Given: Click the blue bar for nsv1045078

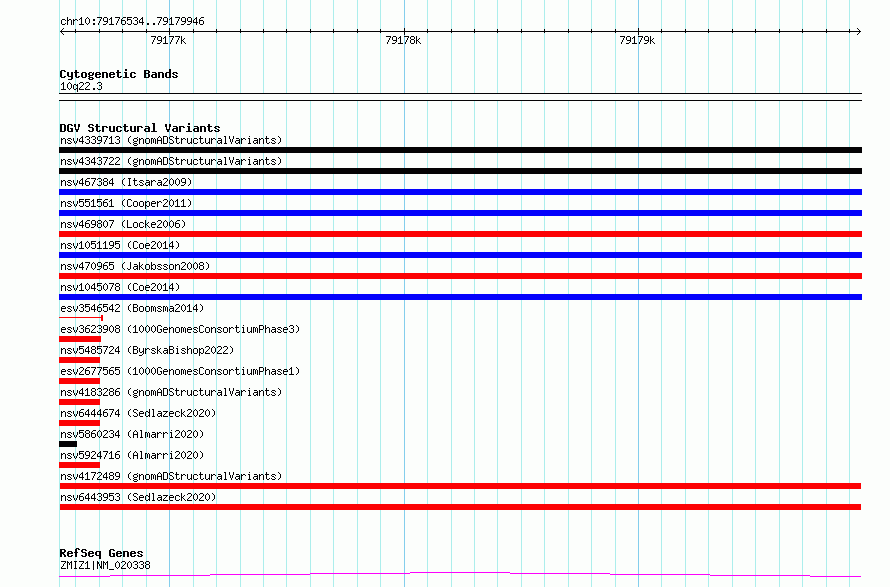Looking at the screenshot, I should [460, 297].
